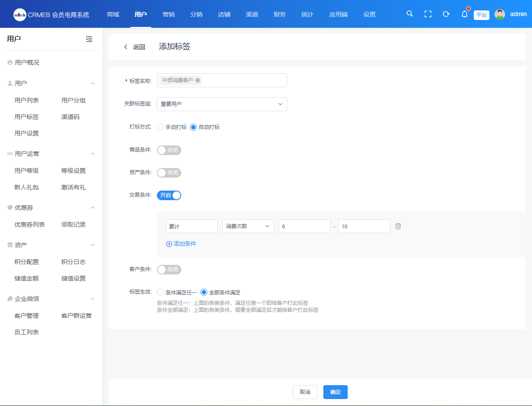This screenshot has height=406, width=532.
Task: Click the search icon in top bar
Action: (409, 14)
